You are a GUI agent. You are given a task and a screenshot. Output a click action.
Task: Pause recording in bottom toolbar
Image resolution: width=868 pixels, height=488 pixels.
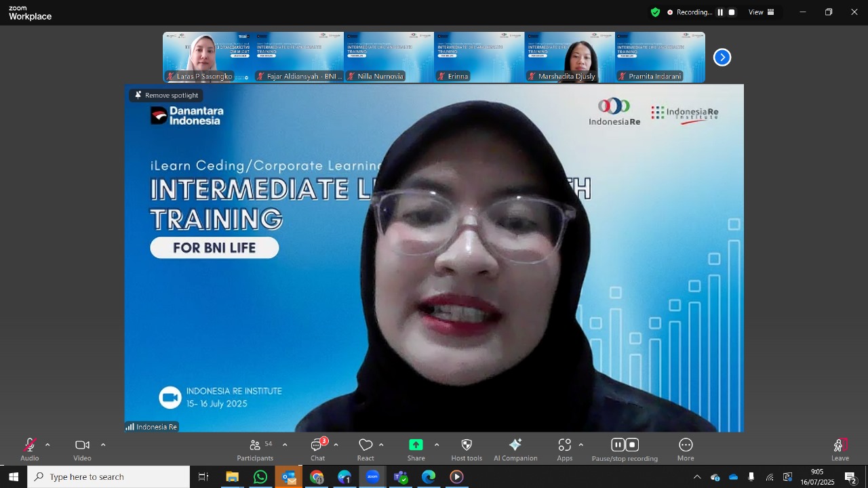coord(618,445)
